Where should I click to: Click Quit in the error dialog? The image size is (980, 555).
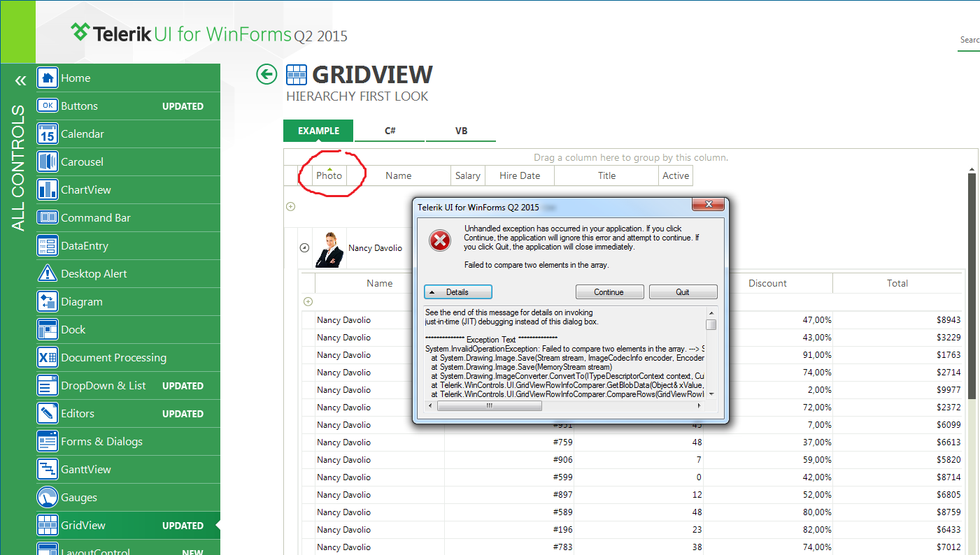pyautogui.click(x=683, y=291)
